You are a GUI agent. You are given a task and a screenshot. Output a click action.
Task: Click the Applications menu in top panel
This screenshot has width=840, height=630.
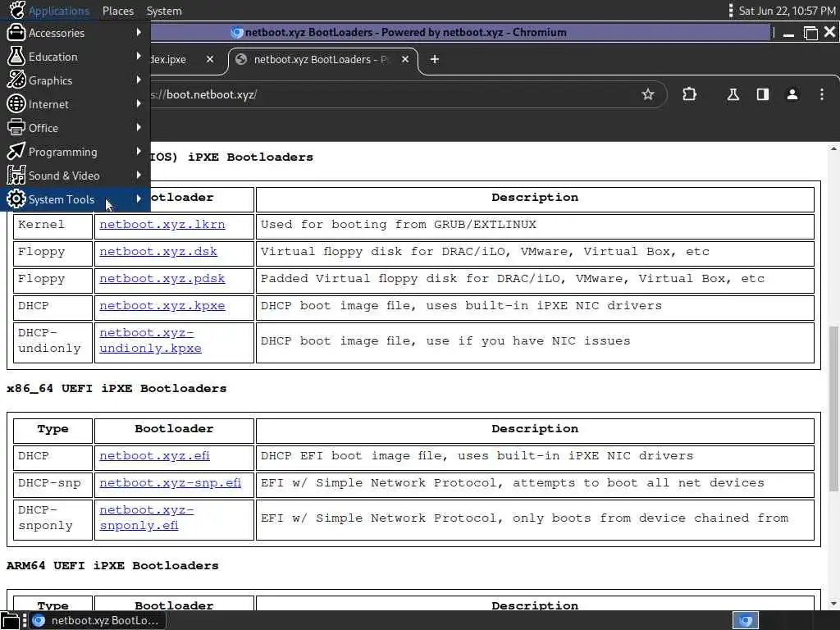click(49, 11)
